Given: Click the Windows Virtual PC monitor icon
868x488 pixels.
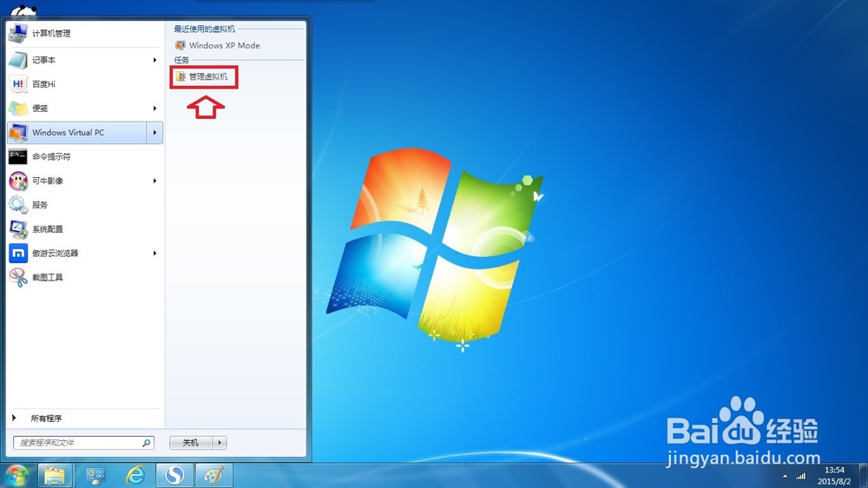Looking at the screenshot, I should (17, 132).
